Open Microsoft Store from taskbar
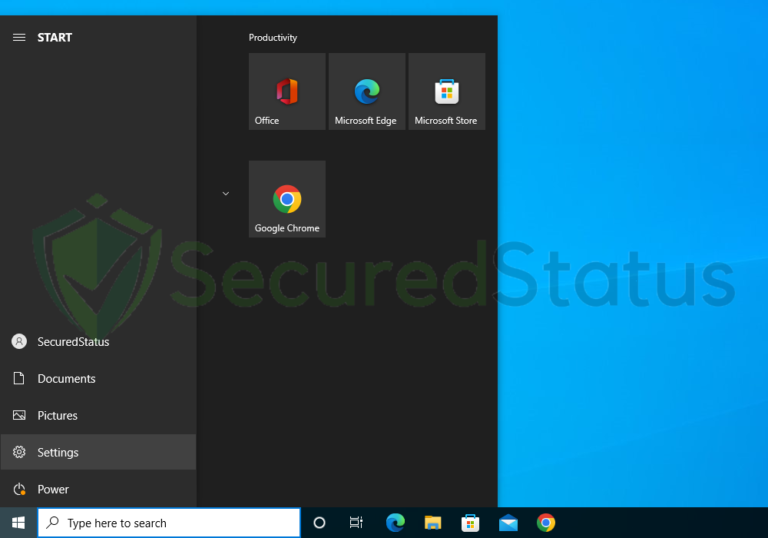768x538 pixels. 470,523
